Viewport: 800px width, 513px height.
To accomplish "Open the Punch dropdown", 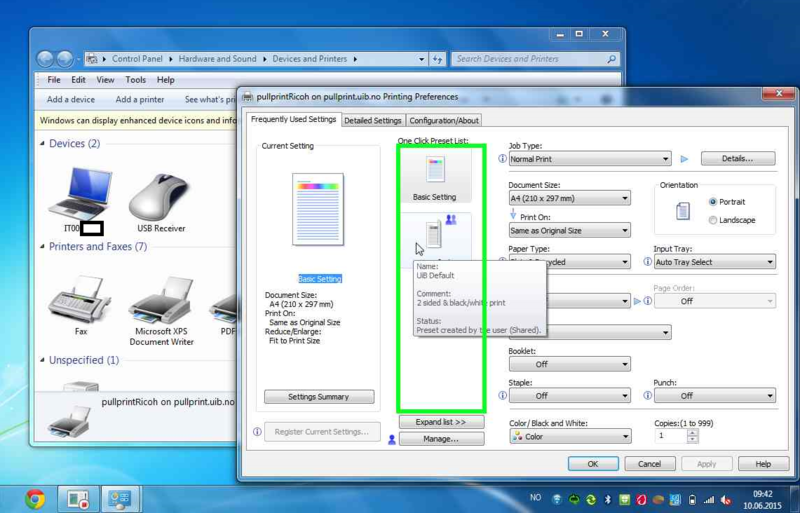I will 715,396.
